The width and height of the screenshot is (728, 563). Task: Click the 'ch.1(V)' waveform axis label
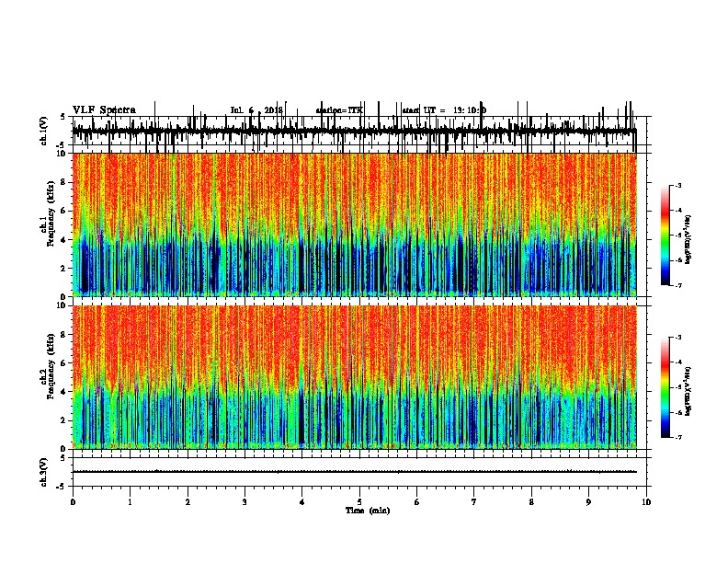pos(43,131)
